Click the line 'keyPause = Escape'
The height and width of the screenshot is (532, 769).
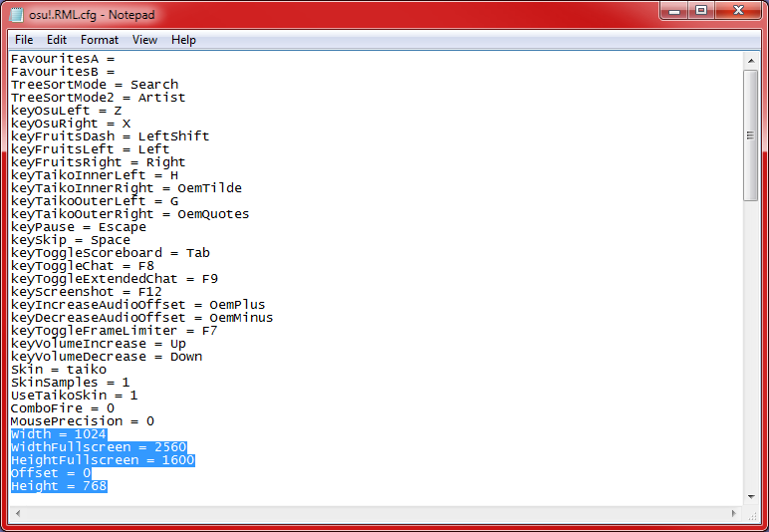click(x=79, y=227)
